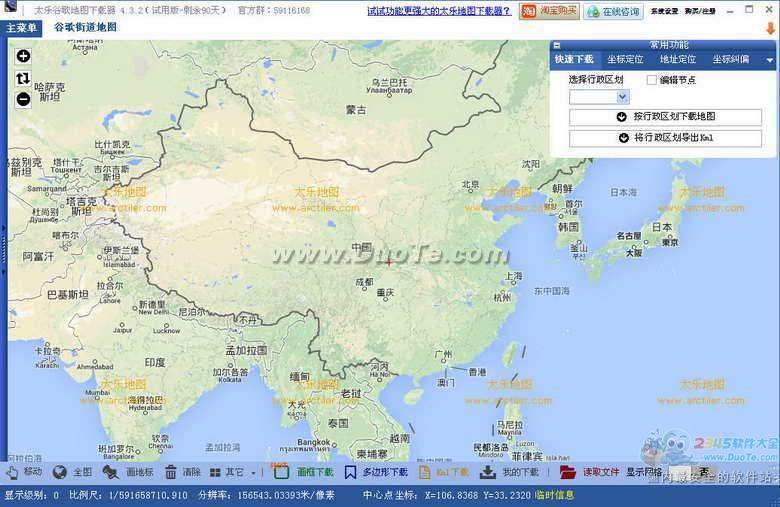Click the orange down arrow icon
This screenshot has height=507, width=780.
(x=771, y=28)
